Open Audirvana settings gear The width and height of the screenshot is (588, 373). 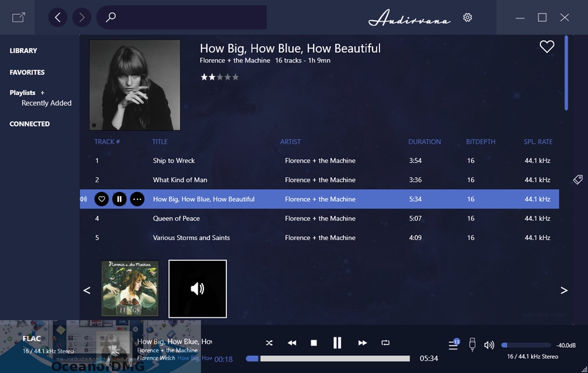[x=467, y=17]
